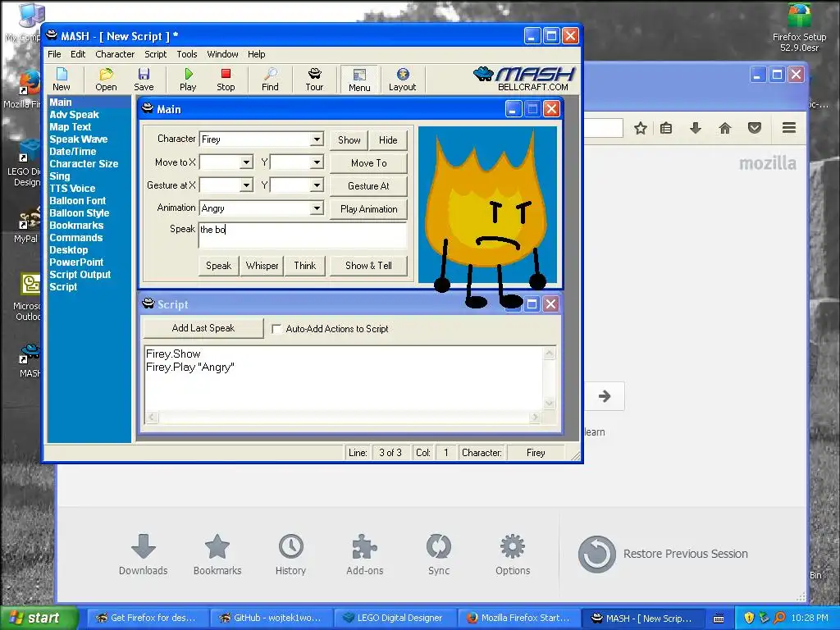The image size is (840, 630).
Task: Select Adv Speak in the sidebar
Action: [x=74, y=115]
